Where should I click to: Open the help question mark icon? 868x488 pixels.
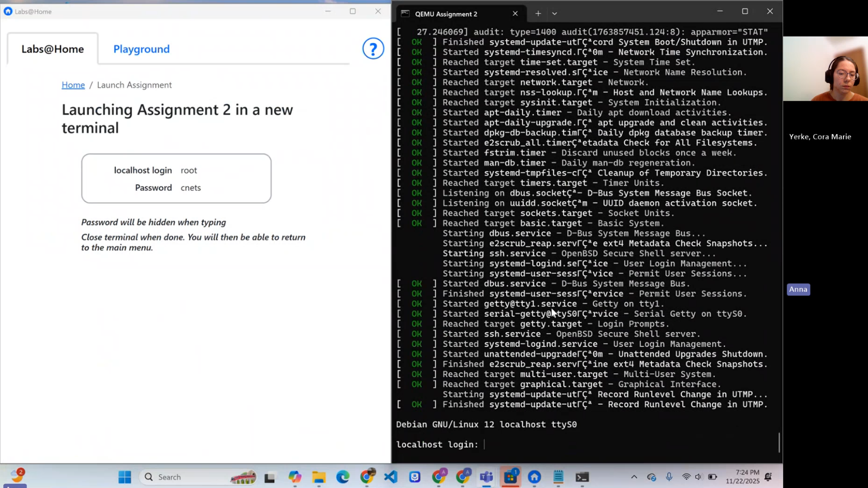[x=373, y=49]
